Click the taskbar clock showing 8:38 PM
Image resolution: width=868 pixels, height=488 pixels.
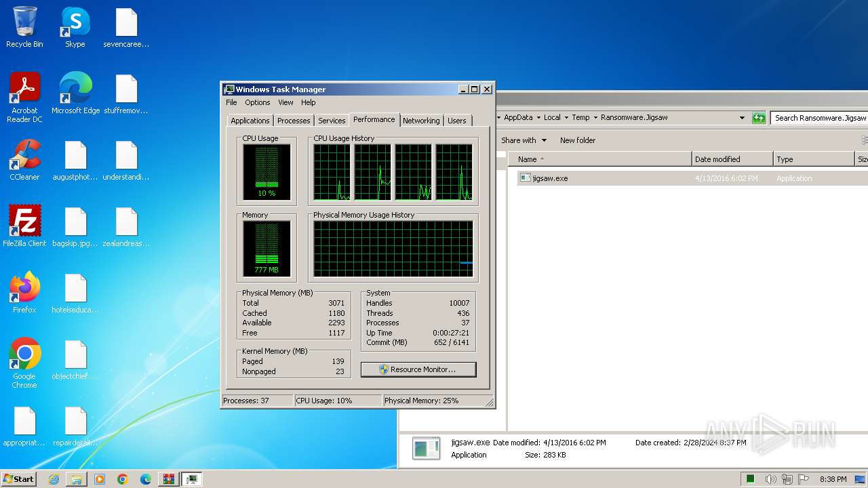point(833,479)
